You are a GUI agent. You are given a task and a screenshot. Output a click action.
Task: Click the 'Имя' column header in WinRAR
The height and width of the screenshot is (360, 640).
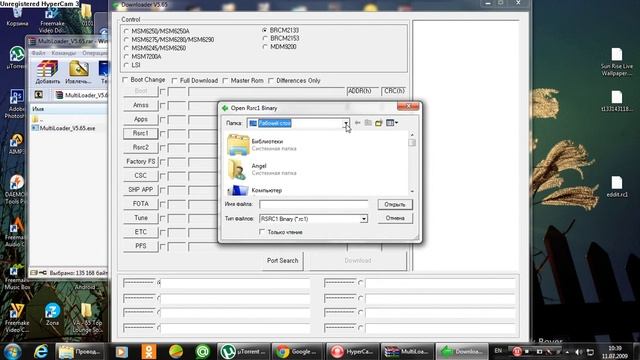pos(38,109)
